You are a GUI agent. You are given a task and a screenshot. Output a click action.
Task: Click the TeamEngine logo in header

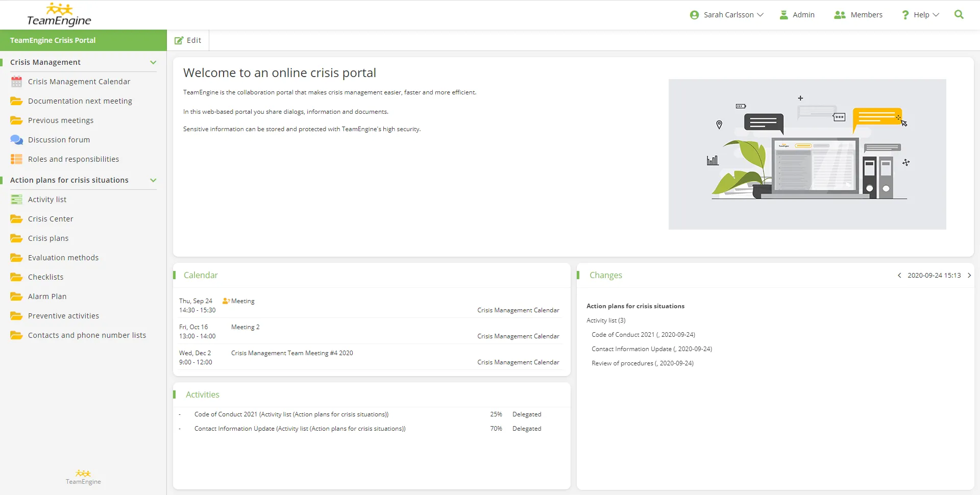click(59, 15)
